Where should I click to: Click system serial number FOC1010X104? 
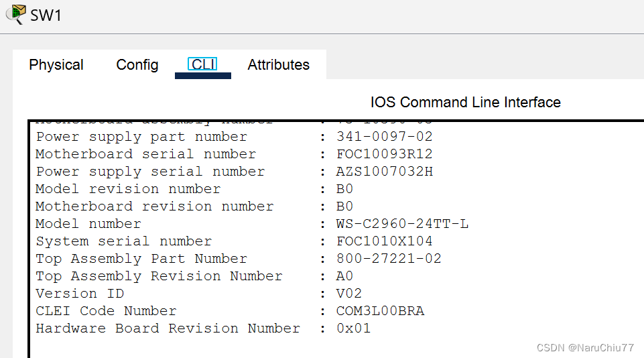[385, 241]
